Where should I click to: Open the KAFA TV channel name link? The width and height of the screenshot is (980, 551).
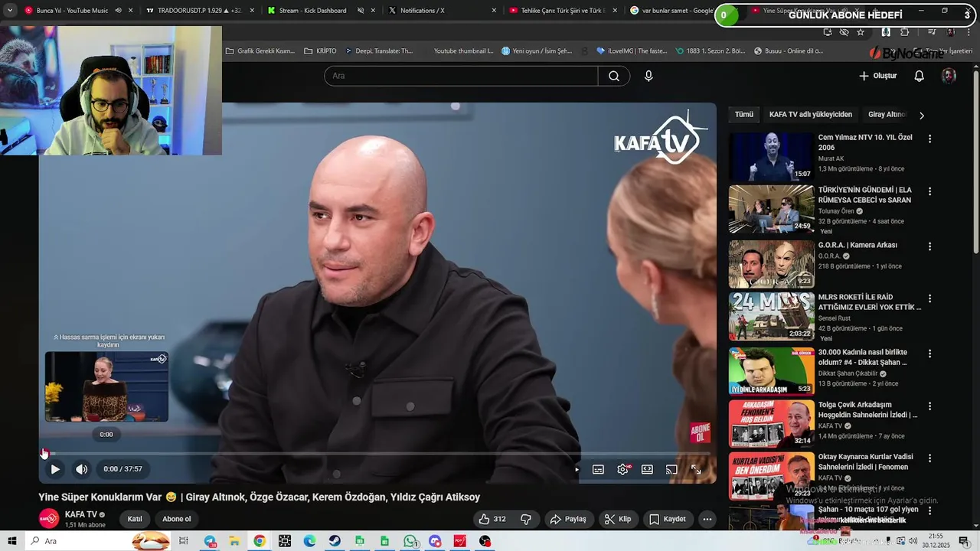coord(81,514)
